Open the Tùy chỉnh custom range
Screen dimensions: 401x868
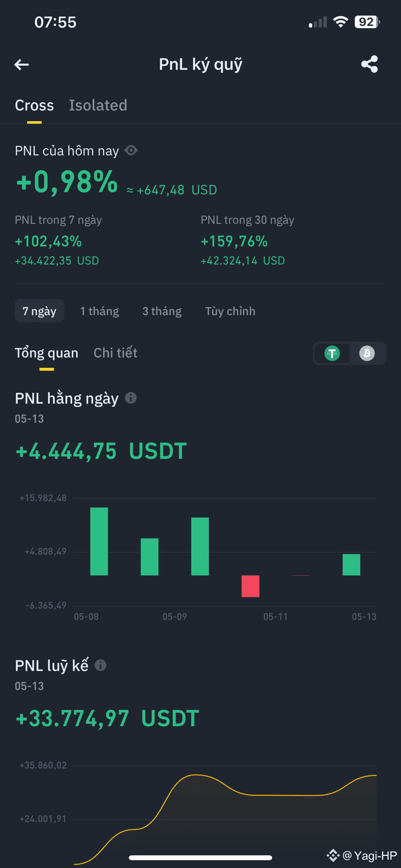point(230,311)
